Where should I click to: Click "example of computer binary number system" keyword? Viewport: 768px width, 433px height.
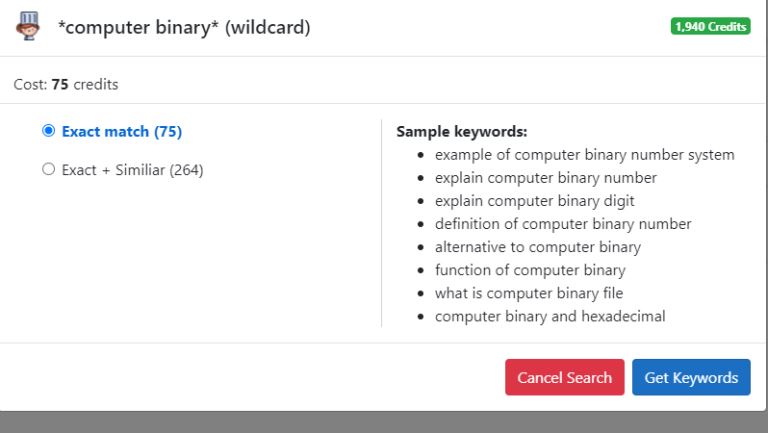(x=585, y=155)
